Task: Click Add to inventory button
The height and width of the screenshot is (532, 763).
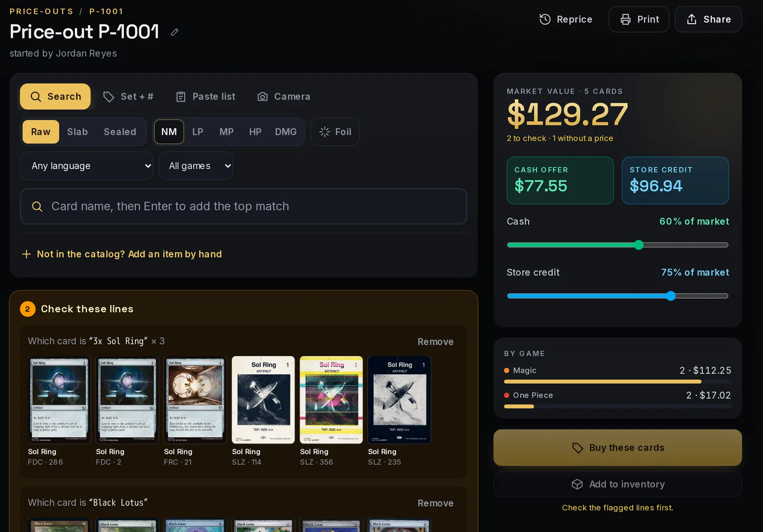Action: pos(618,484)
